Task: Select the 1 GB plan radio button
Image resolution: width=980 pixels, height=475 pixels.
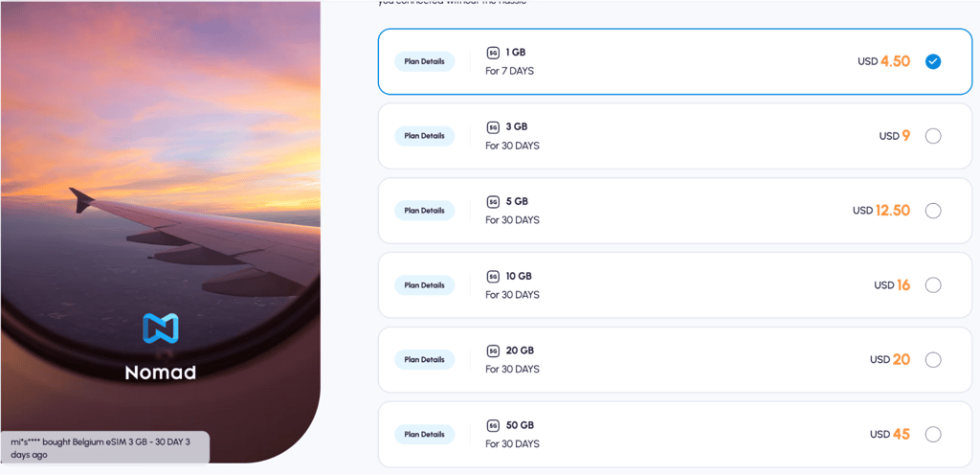Action: [x=932, y=61]
